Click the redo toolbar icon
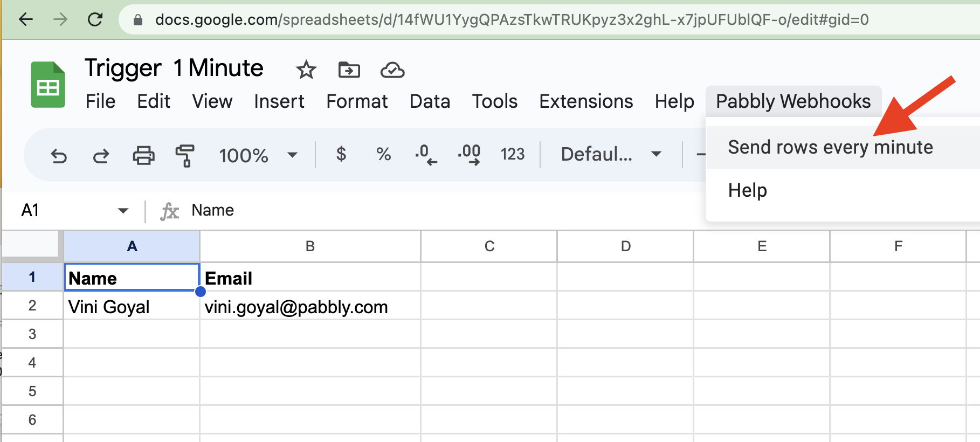 pyautogui.click(x=101, y=156)
